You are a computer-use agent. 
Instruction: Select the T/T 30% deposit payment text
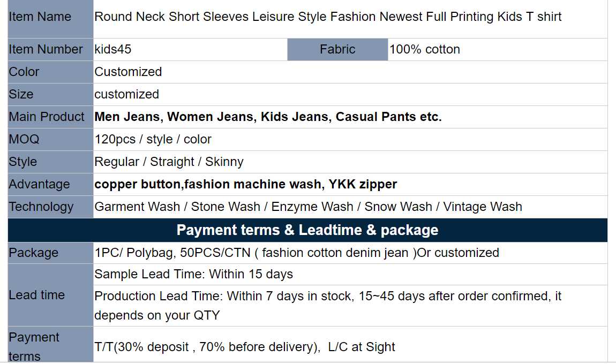245,347
